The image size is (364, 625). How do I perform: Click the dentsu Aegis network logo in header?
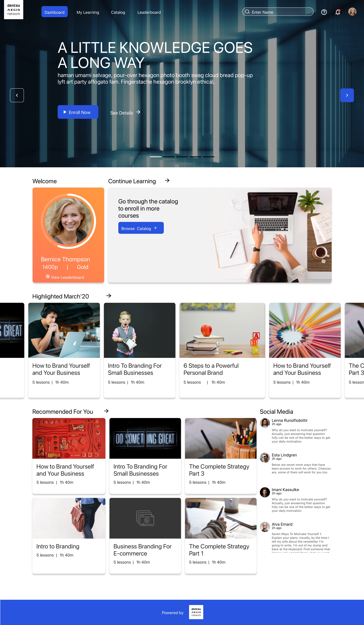click(14, 9)
